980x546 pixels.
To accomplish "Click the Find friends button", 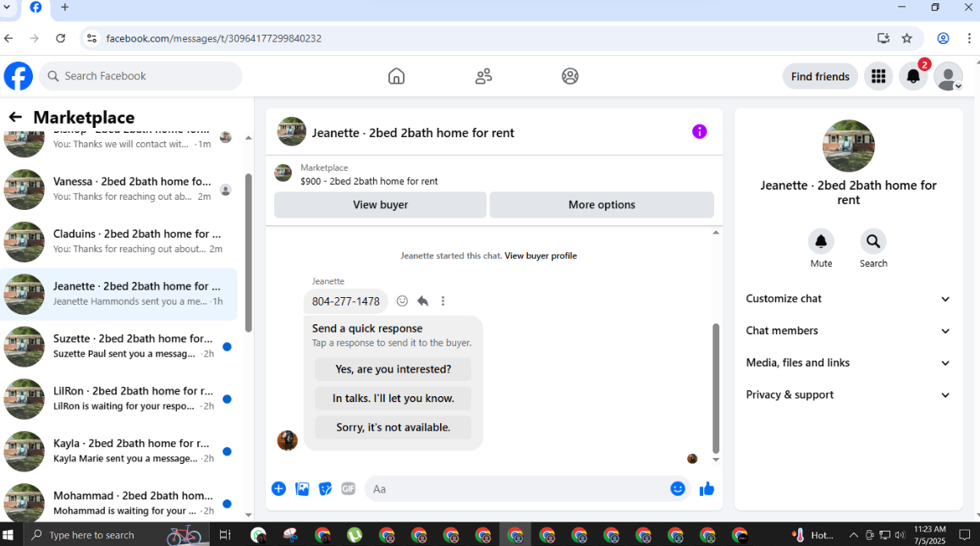I will (820, 76).
